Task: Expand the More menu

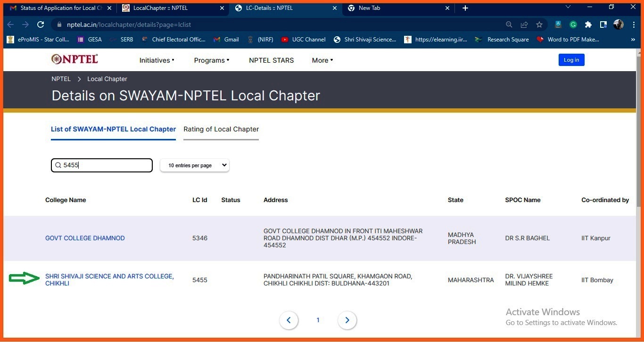Action: (322, 60)
